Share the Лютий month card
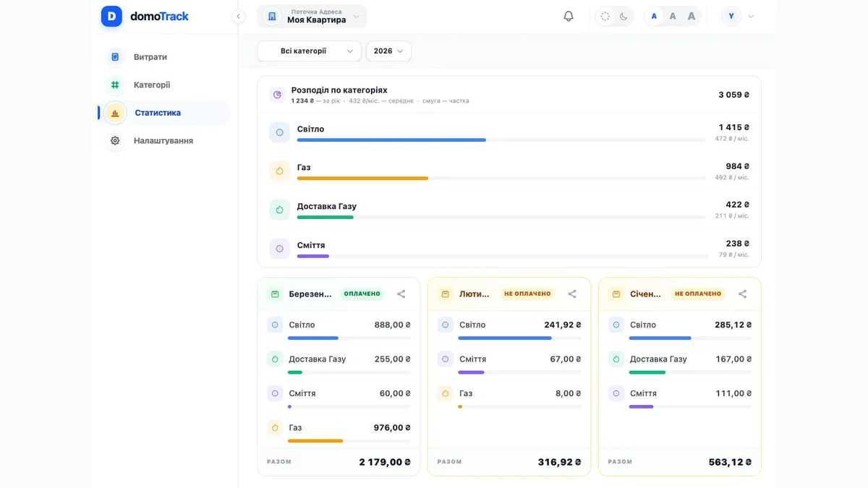Viewport: 868px width, 488px height. [x=572, y=294]
